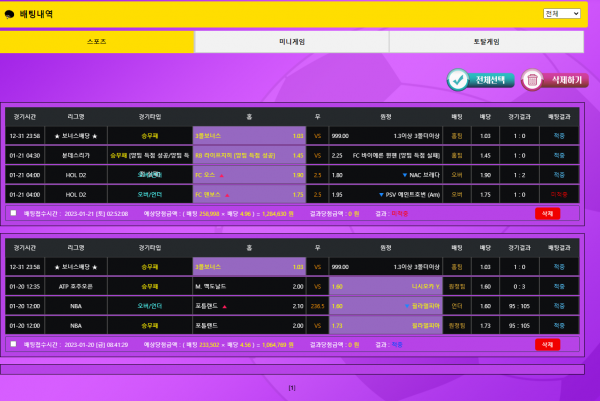Open the 전체 filter dropdown
Image resolution: width=600 pixels, height=401 pixels.
tap(562, 14)
